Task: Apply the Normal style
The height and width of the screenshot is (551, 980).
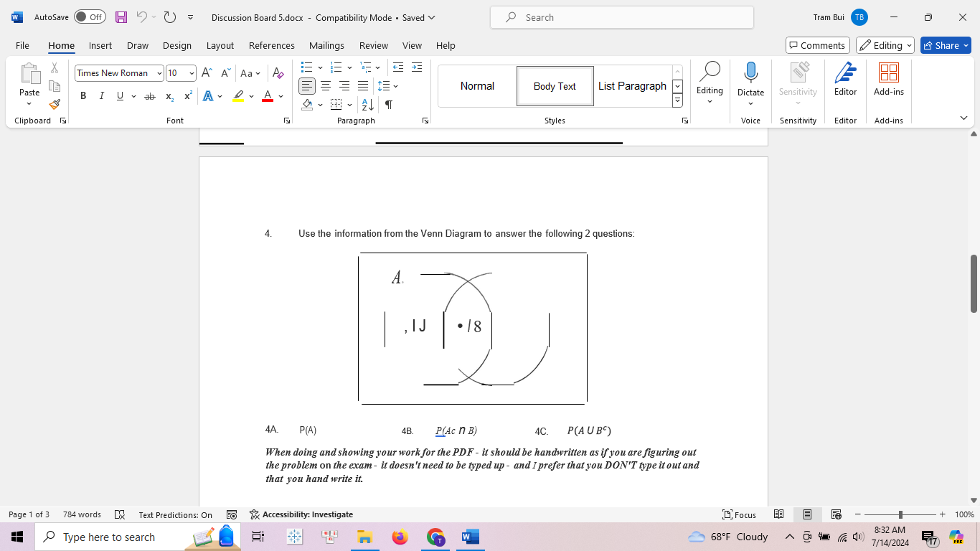Action: click(477, 86)
